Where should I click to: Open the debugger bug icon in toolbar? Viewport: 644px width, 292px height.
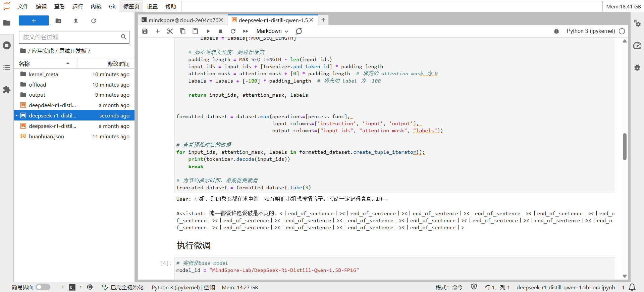coord(556,31)
